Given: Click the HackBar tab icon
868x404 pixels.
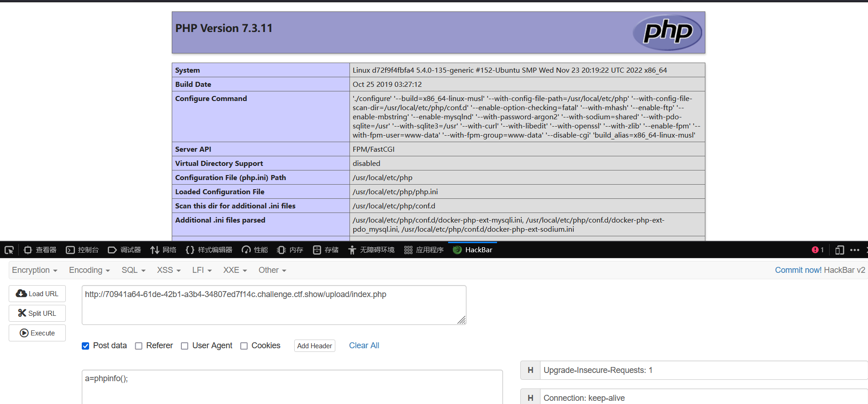Looking at the screenshot, I should pos(457,250).
